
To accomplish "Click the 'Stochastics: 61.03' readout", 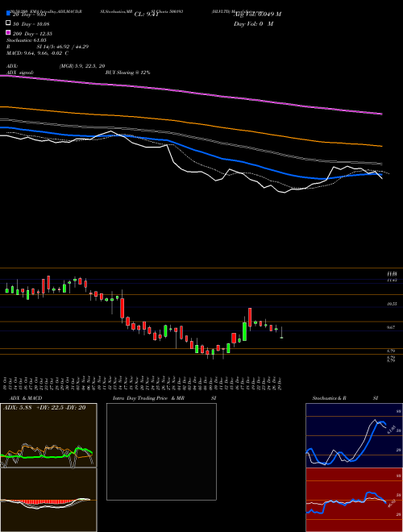I will [x=26, y=40].
